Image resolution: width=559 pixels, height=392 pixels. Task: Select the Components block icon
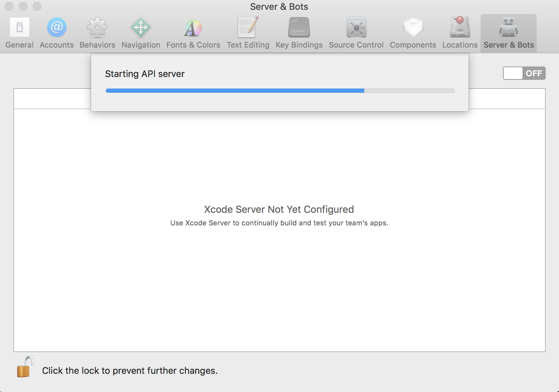(413, 27)
